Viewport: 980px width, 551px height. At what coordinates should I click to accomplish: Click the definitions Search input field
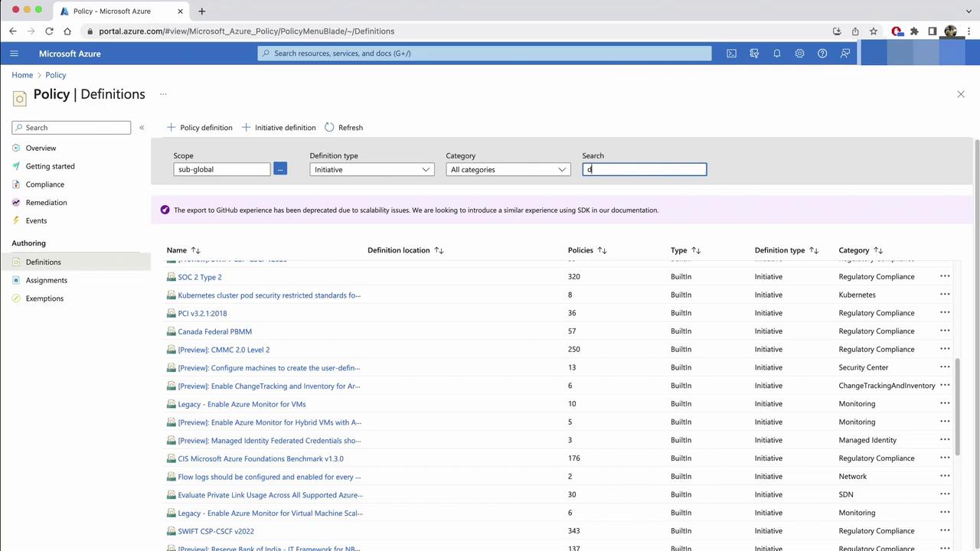[644, 169]
